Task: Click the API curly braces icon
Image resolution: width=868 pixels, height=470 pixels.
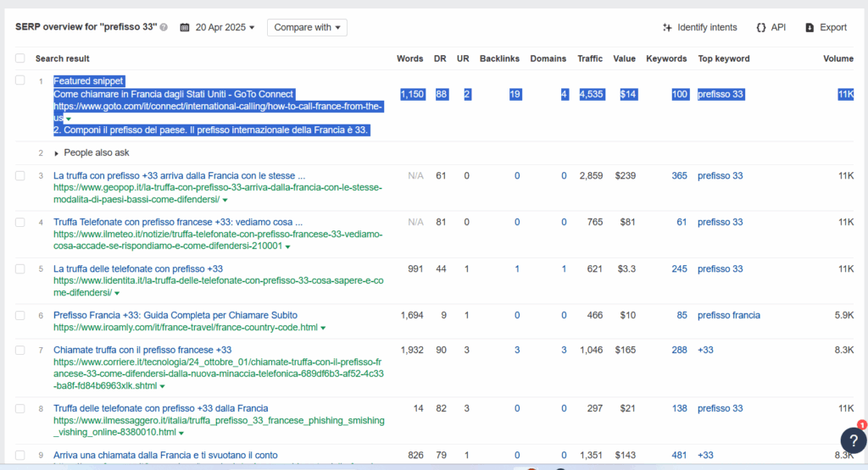Action: click(x=761, y=27)
